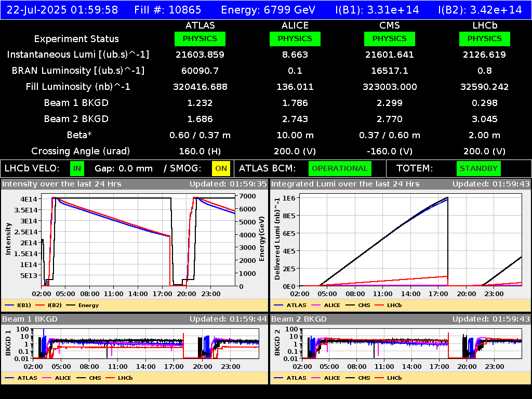Click LHCb legend entry in Beam 1 BKGD plot
Viewport: 532px width, 399px height.
[119, 378]
